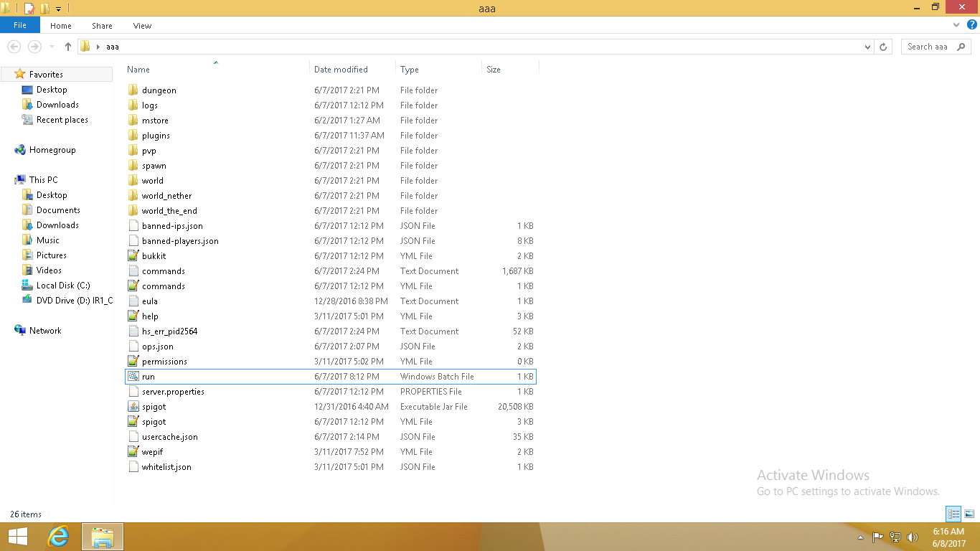Open the Explorer help question mark icon

tap(972, 25)
